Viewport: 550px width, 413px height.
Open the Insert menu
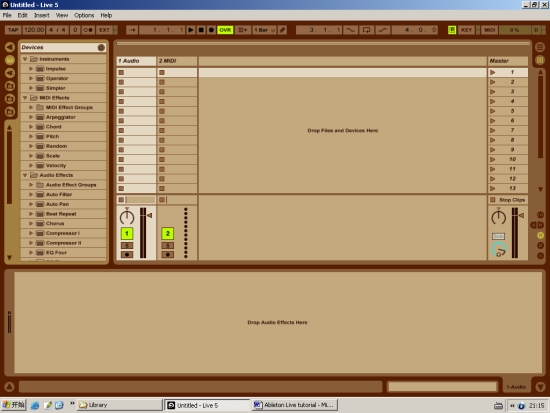41,15
